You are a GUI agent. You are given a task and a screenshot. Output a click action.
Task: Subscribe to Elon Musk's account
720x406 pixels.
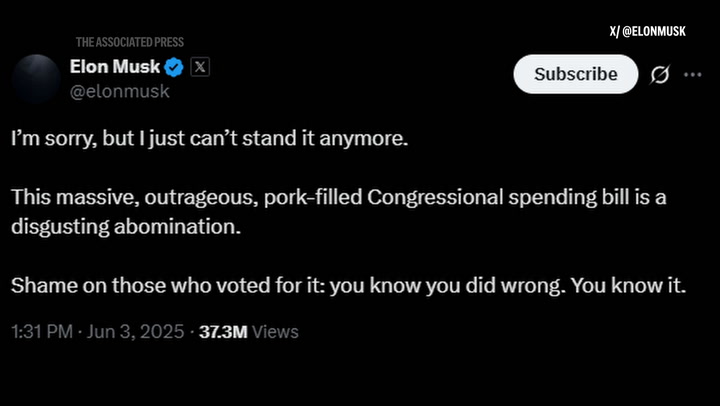pos(576,74)
